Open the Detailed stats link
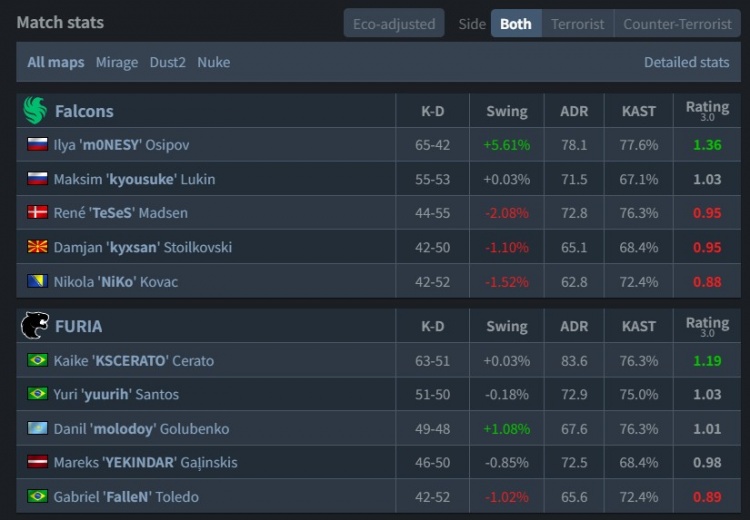 (x=686, y=62)
